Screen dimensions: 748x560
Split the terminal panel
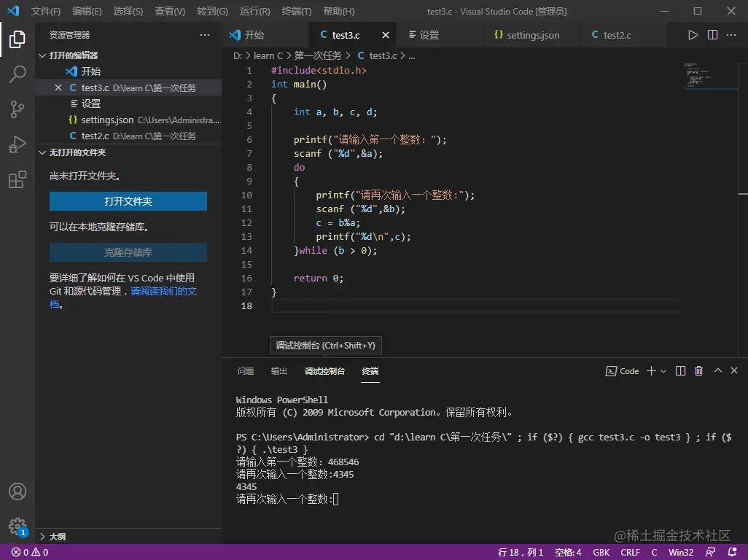[680, 371]
